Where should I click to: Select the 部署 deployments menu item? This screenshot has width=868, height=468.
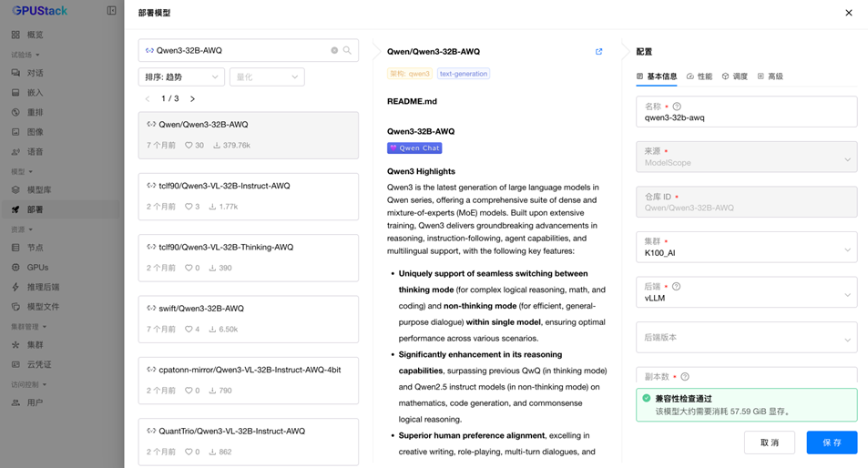(60, 209)
